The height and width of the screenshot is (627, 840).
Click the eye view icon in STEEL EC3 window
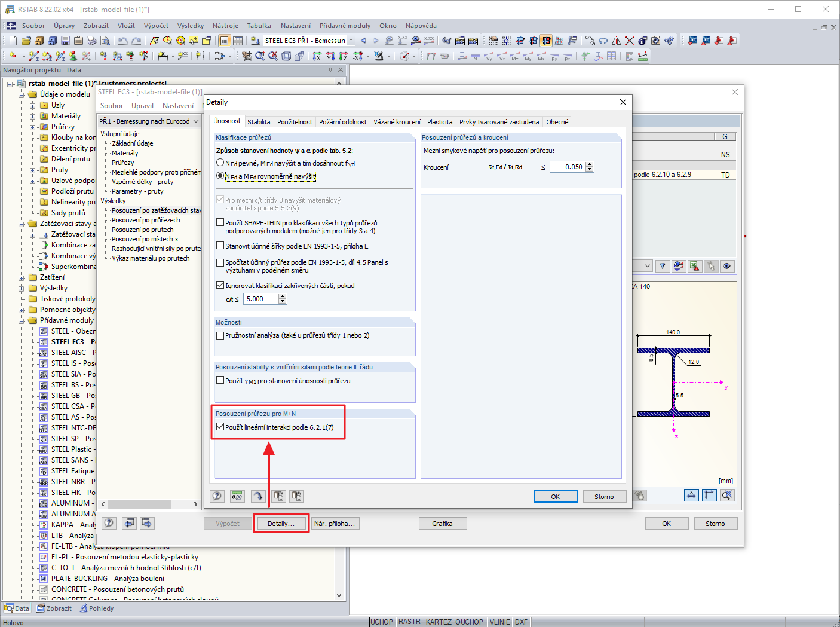pyautogui.click(x=727, y=266)
